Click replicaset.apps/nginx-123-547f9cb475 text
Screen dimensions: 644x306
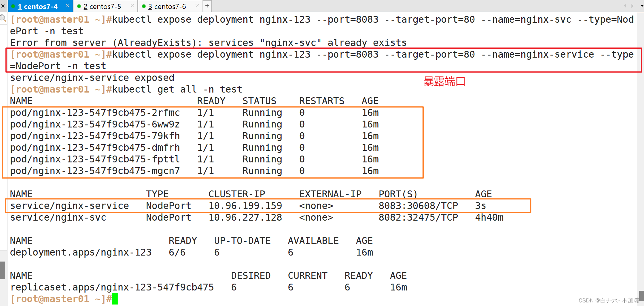[112, 287]
